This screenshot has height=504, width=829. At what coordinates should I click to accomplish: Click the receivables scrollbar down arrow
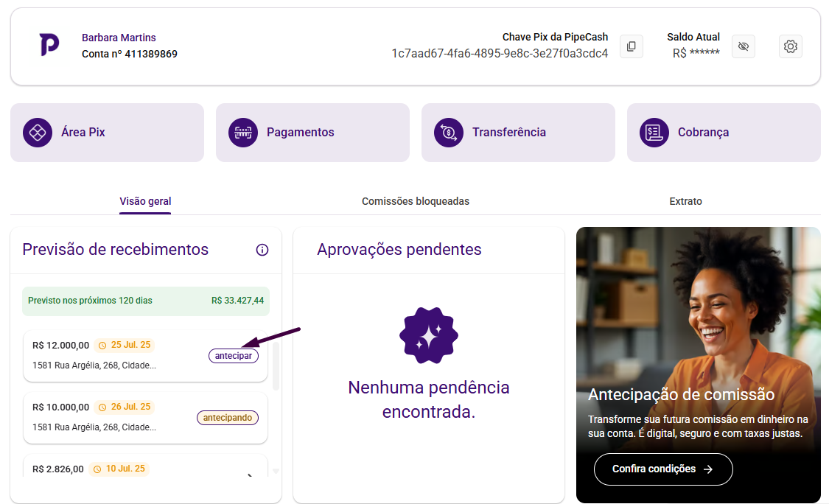click(276, 472)
